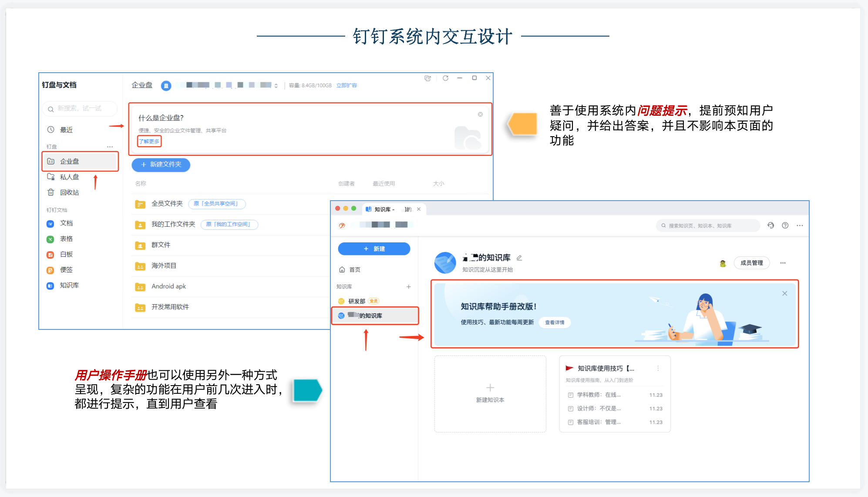
Task: Click the 原「全员共享空间」 tag
Action: click(217, 204)
